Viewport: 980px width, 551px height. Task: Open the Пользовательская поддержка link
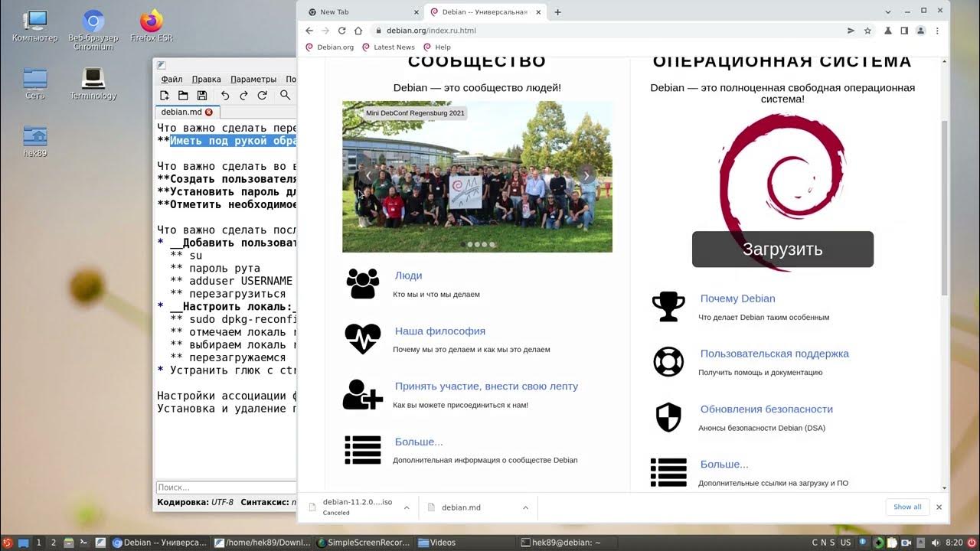pyautogui.click(x=774, y=354)
